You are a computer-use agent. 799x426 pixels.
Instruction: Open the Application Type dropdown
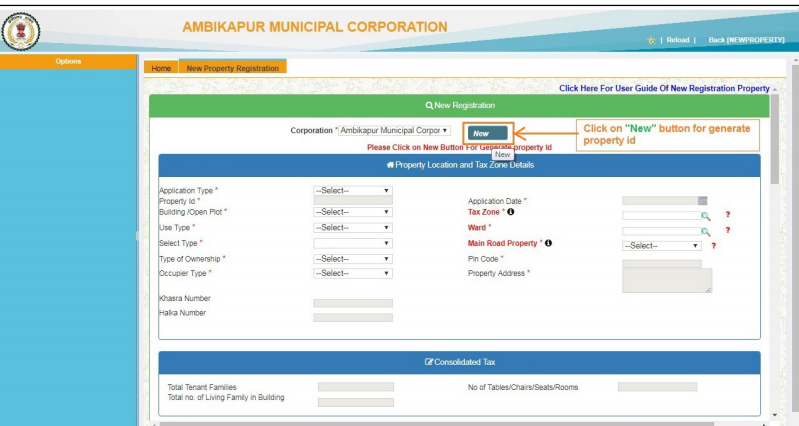353,191
